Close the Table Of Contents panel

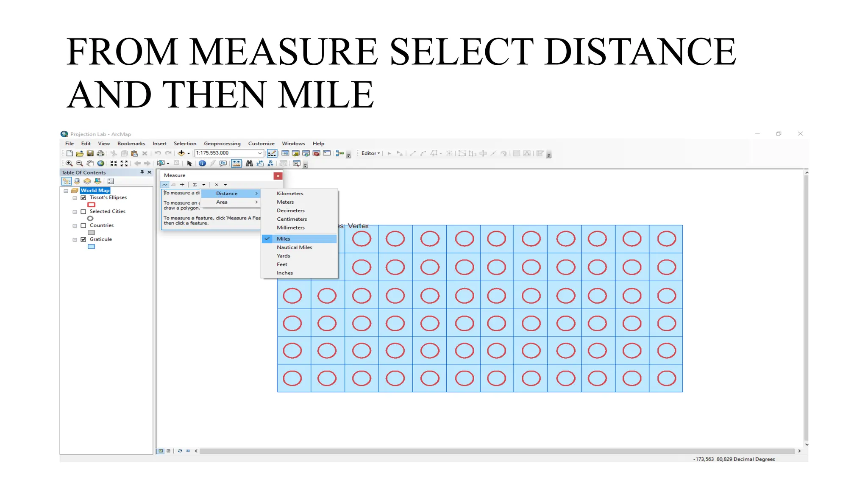click(x=149, y=172)
